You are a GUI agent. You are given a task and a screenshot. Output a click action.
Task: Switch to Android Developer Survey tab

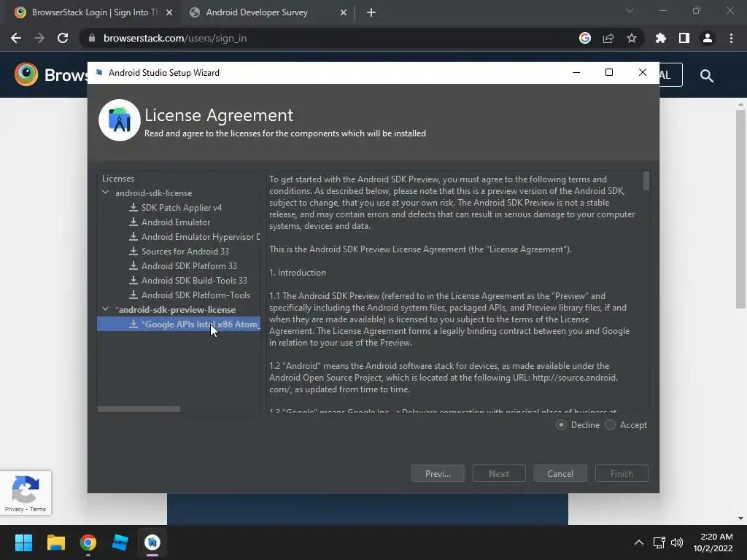(x=268, y=12)
